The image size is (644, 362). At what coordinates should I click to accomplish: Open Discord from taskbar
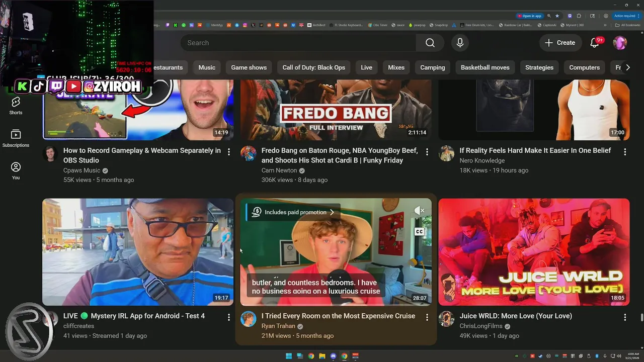pyautogui.click(x=333, y=356)
